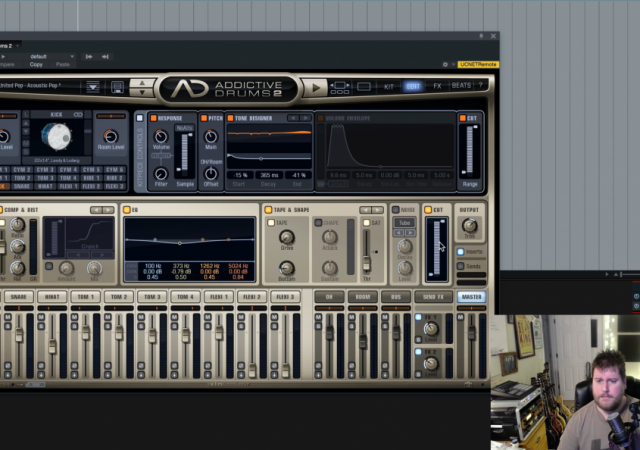Select the next COMP & DIST preset arrow
The width and height of the screenshot is (640, 450).
pyautogui.click(x=108, y=210)
